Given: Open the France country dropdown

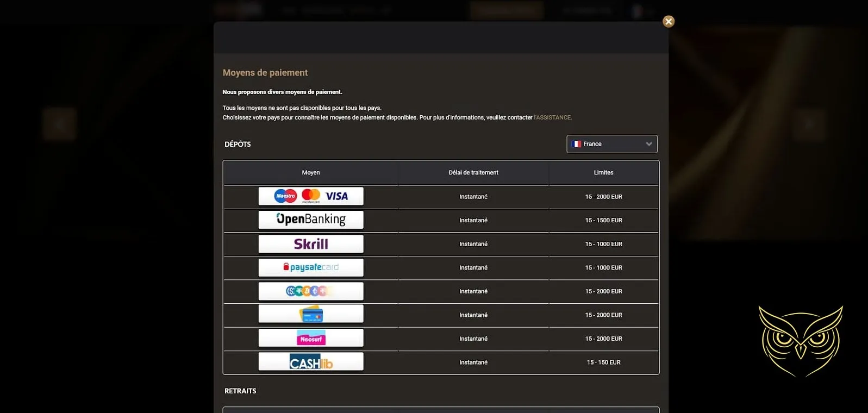Looking at the screenshot, I should tap(612, 144).
